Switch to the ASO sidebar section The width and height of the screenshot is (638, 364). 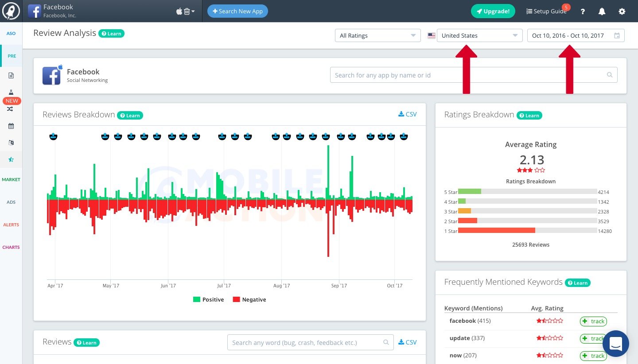click(11, 33)
